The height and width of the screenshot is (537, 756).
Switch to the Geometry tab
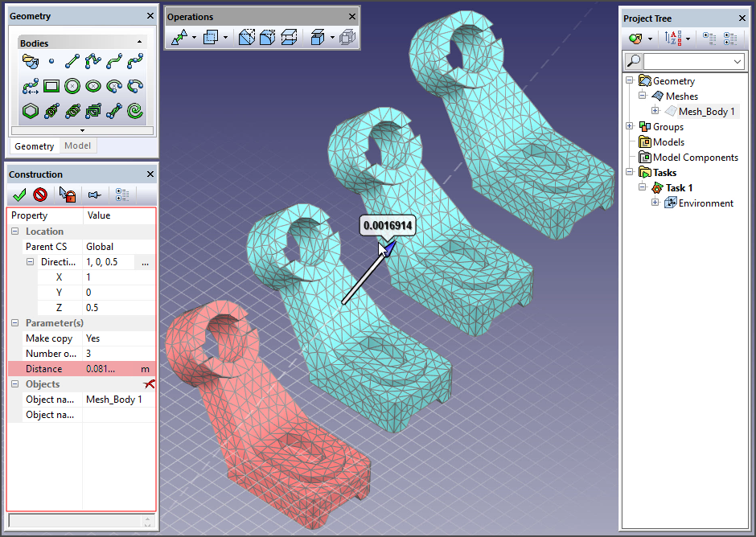tap(35, 146)
